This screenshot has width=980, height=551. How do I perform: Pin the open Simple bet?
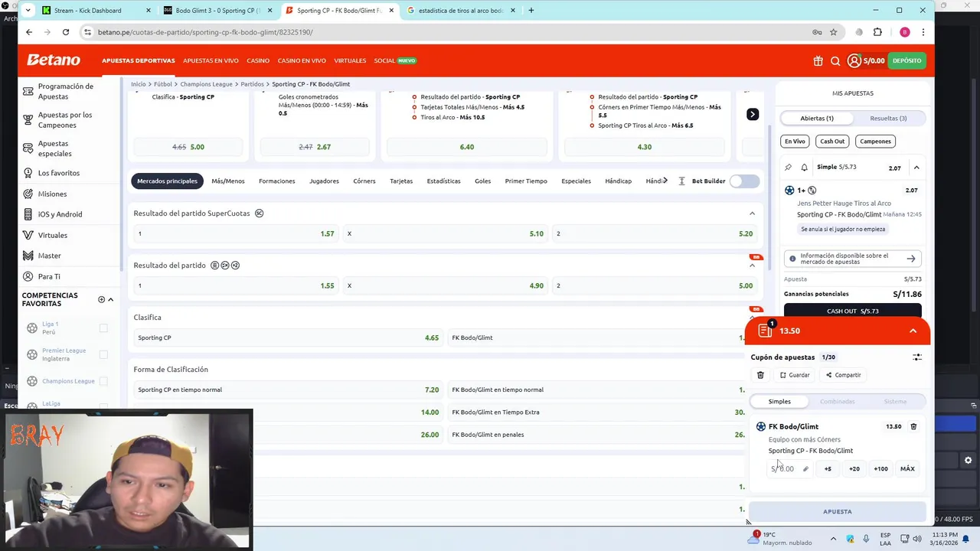789,167
